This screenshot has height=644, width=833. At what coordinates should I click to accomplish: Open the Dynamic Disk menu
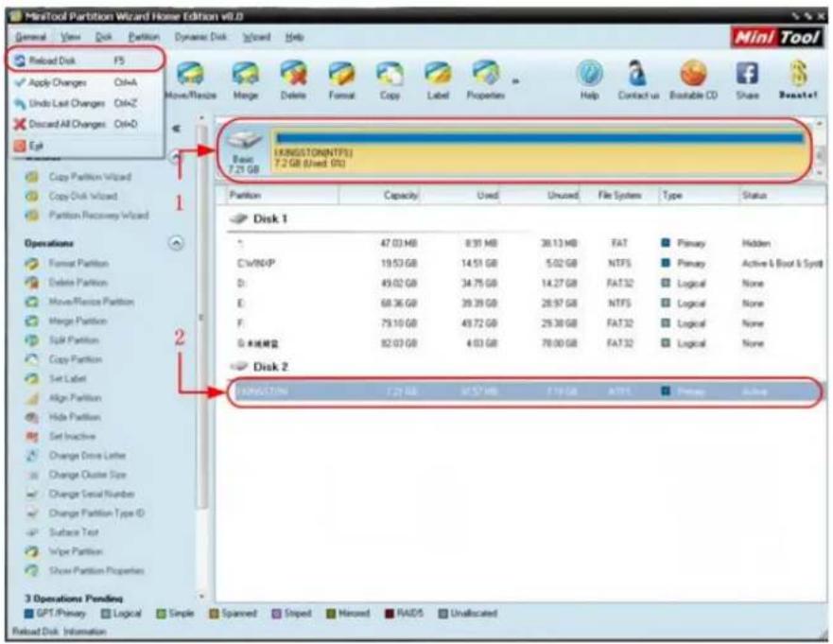point(200,37)
